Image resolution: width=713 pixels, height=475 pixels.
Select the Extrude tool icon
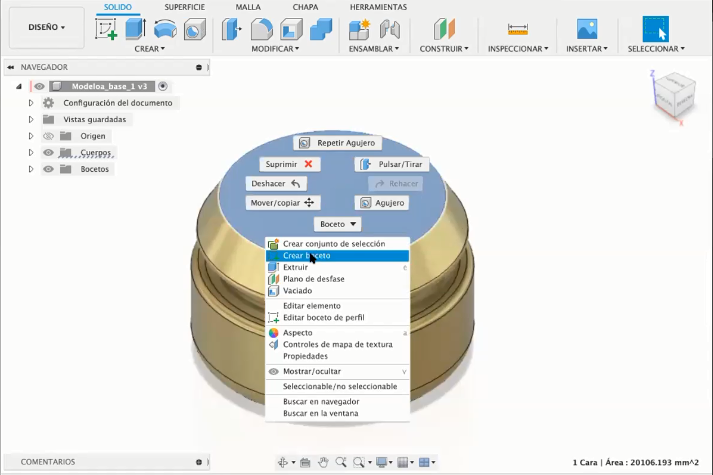135,29
